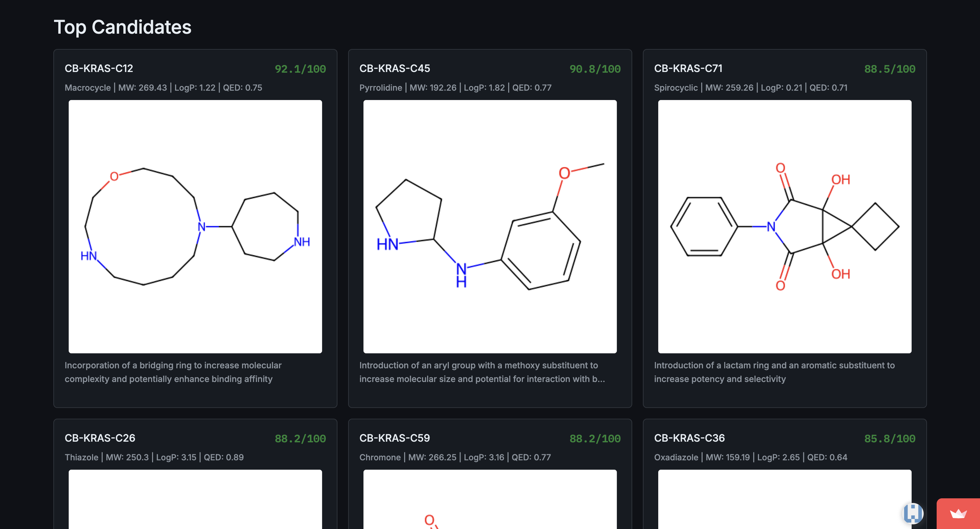This screenshot has height=529, width=980.
Task: Open the CB-KRAS-C45 molecule structure image
Action: tap(490, 226)
